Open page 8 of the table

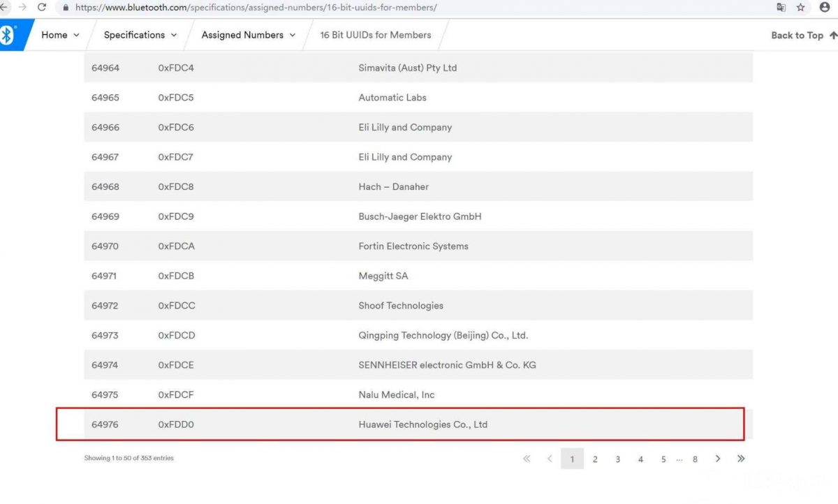click(x=695, y=459)
